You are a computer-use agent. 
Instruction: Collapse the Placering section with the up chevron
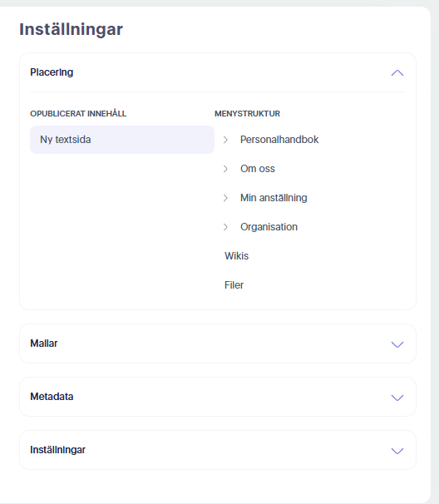397,73
